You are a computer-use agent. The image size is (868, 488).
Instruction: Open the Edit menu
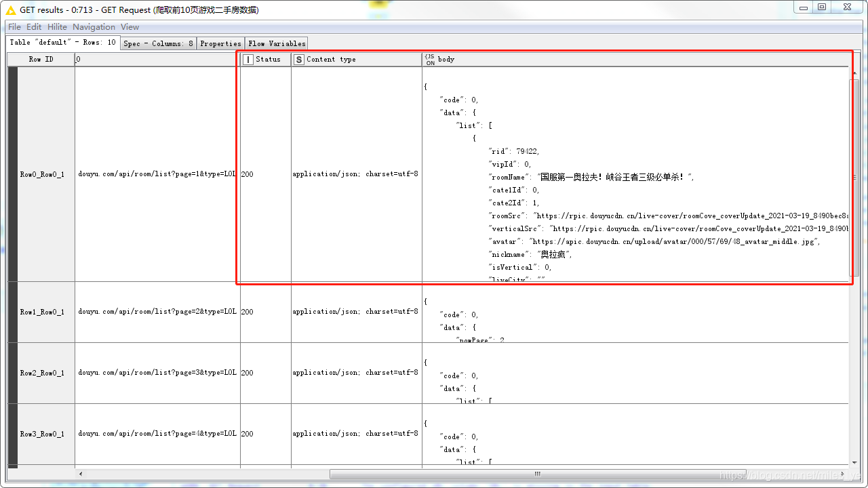pos(34,27)
